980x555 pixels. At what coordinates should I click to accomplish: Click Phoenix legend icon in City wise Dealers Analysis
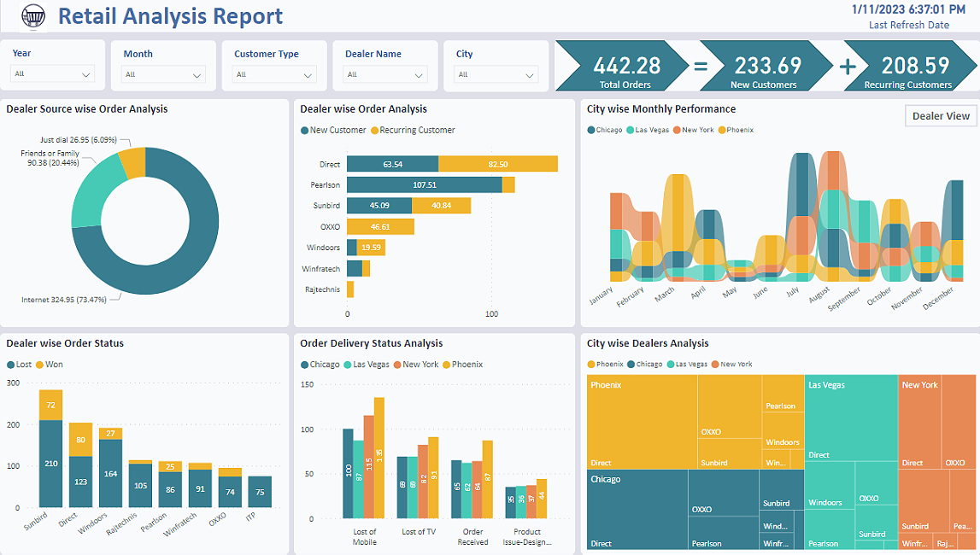click(591, 365)
